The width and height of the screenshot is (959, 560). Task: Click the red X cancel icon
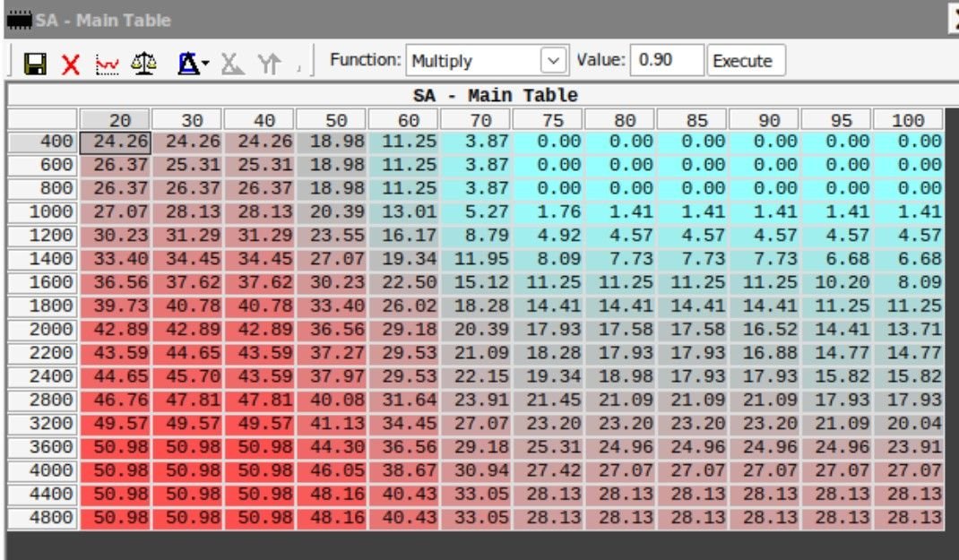pyautogui.click(x=71, y=63)
